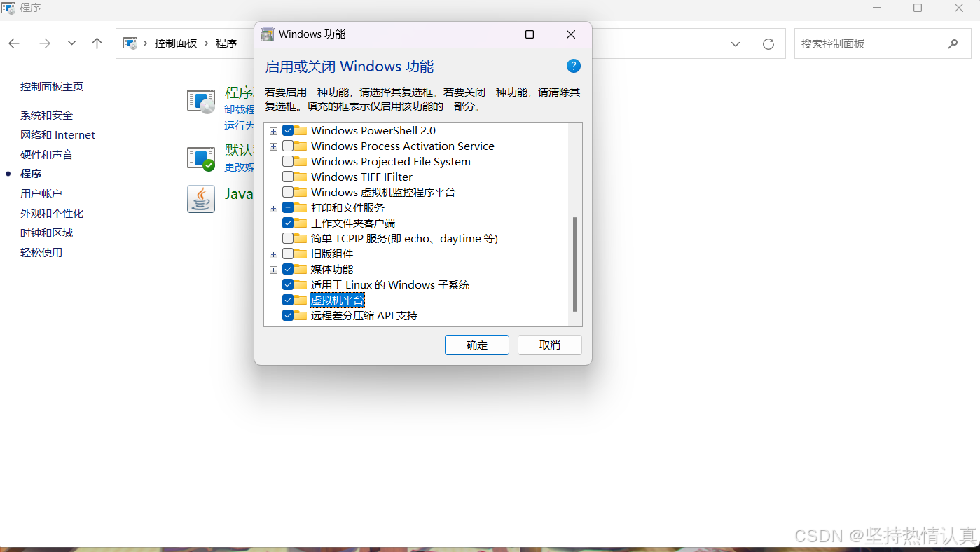Screen dimensions: 980x552
Task: Click the Default Programs icon
Action: [201, 158]
